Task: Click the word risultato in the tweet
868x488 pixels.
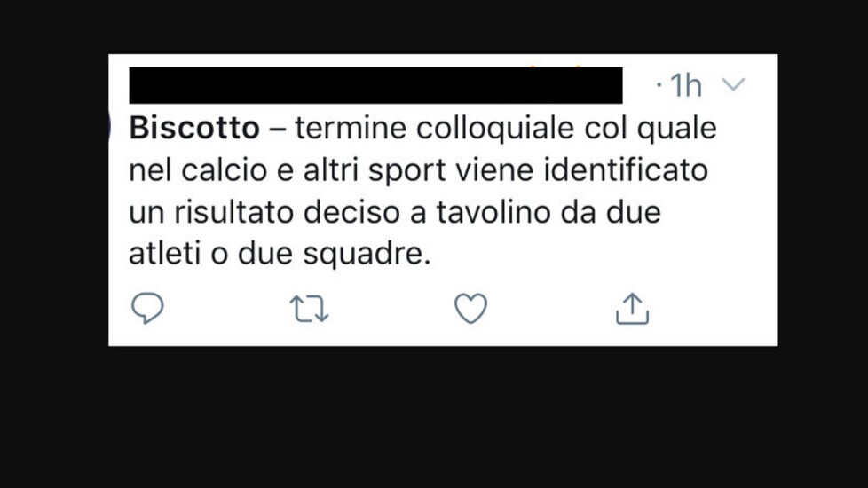Action: (233, 212)
